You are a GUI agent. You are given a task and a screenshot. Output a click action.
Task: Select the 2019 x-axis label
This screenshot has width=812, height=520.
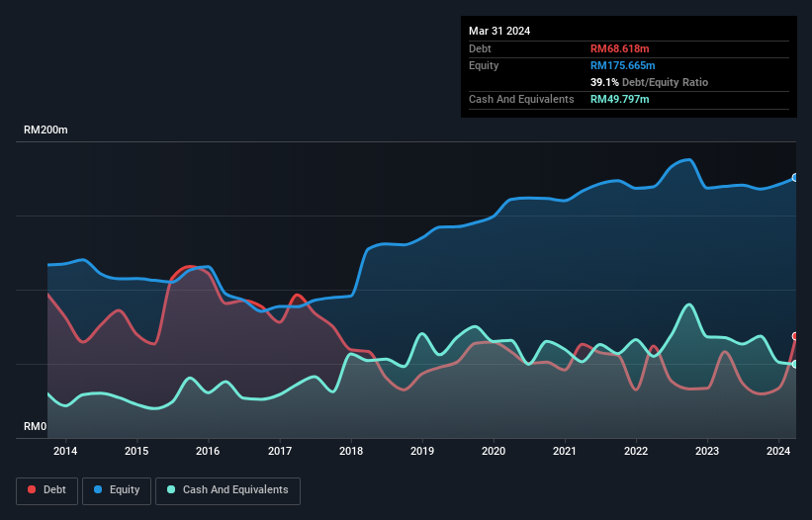click(422, 451)
